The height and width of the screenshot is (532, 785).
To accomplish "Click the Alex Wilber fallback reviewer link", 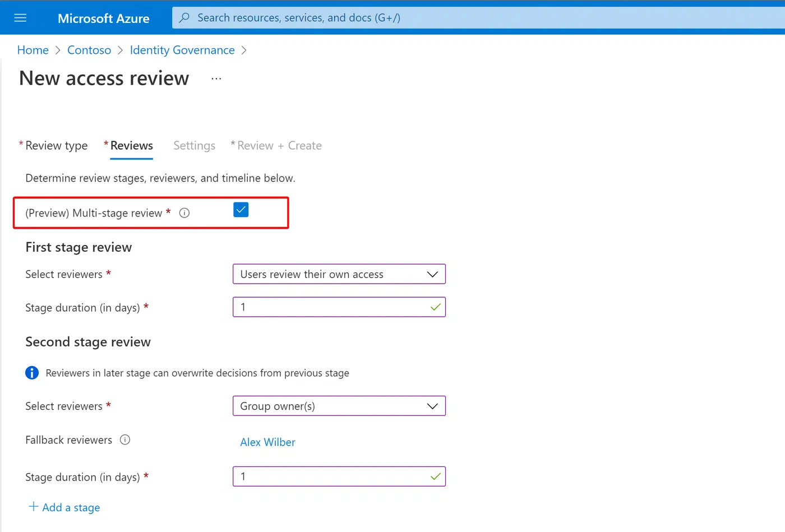I will pyautogui.click(x=268, y=442).
